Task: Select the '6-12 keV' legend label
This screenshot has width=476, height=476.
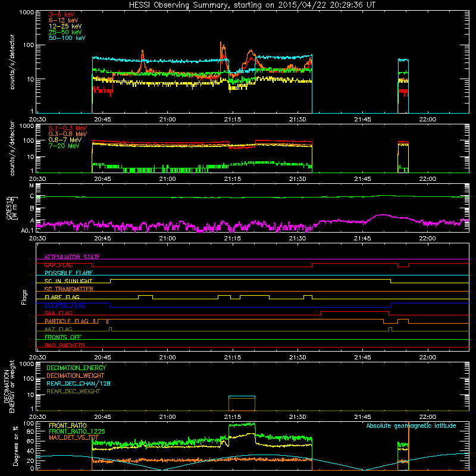Action: pos(64,20)
